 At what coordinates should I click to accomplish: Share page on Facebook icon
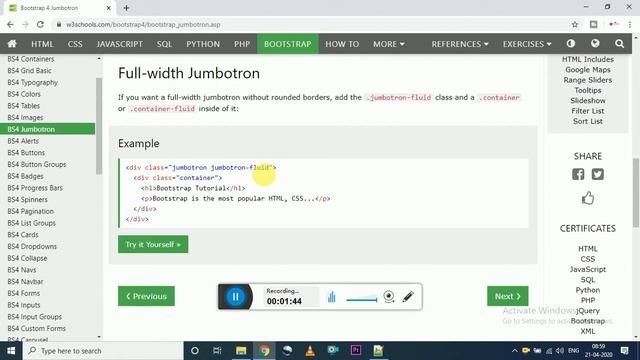coord(578,174)
